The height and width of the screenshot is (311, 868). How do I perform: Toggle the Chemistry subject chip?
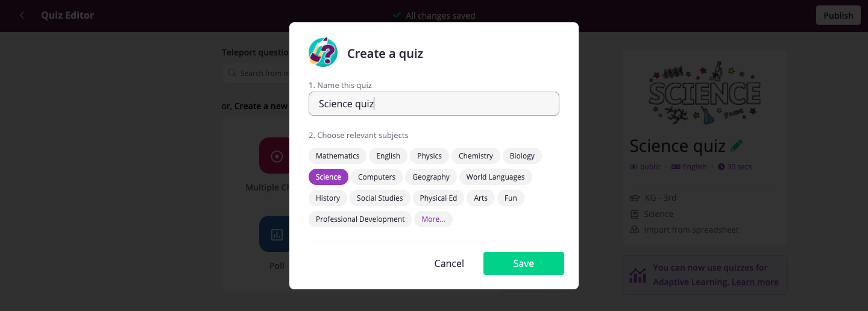(x=476, y=155)
